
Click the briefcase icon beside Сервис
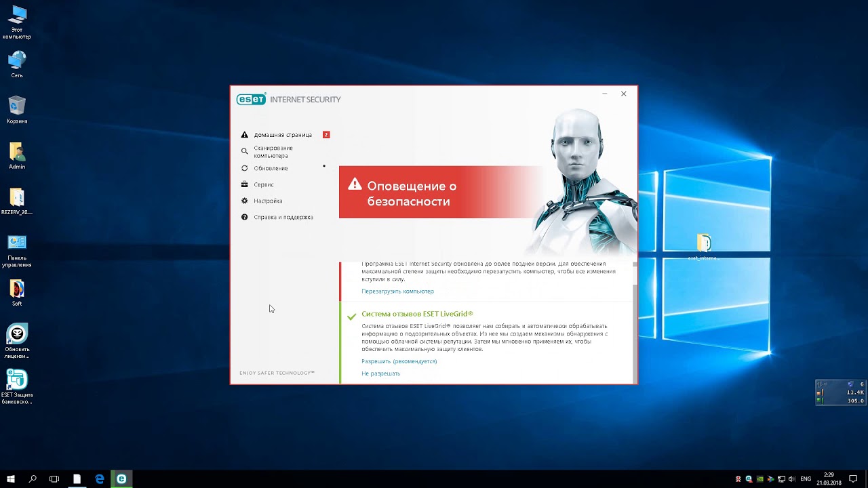245,184
